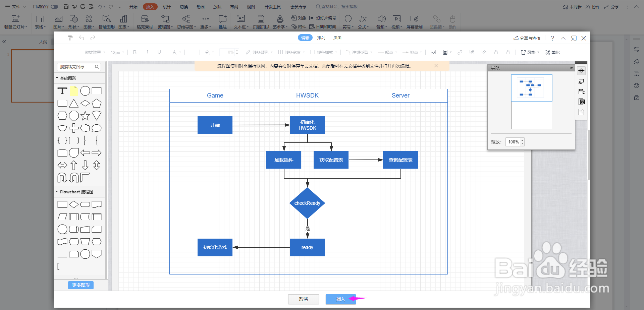Open the end point (终点) dropdown
The width and height of the screenshot is (644, 310).
pos(412,52)
